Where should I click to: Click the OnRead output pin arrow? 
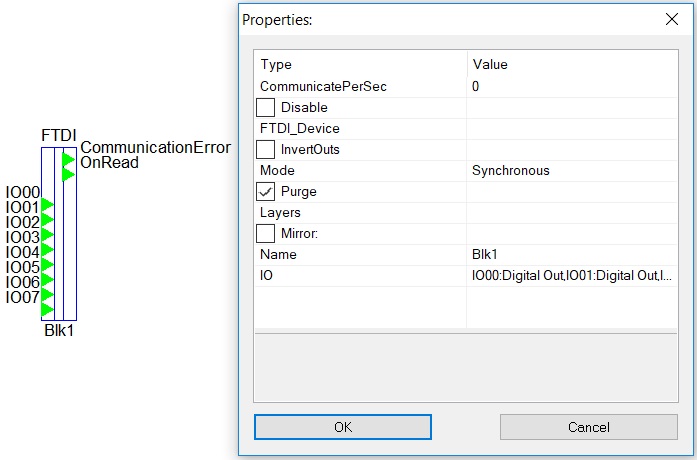(x=68, y=174)
